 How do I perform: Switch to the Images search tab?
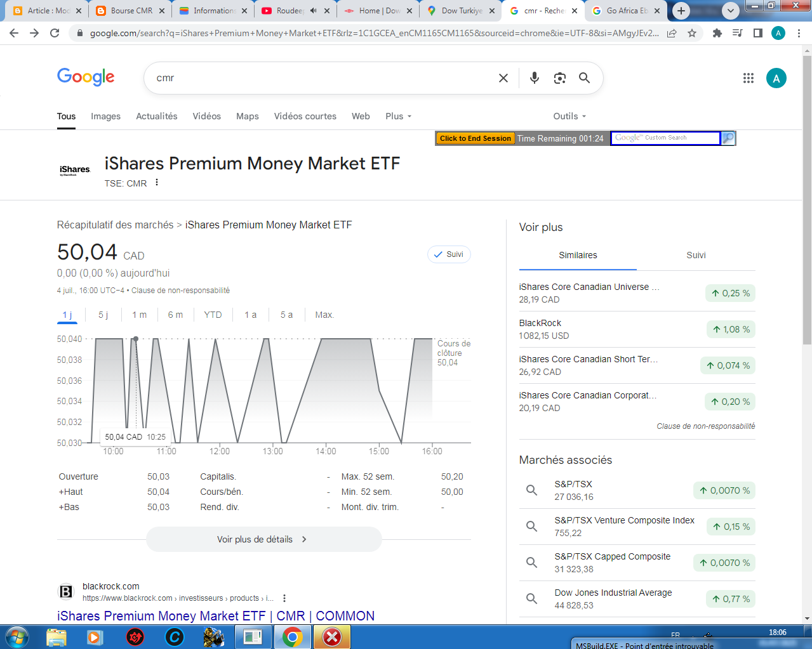coord(105,116)
